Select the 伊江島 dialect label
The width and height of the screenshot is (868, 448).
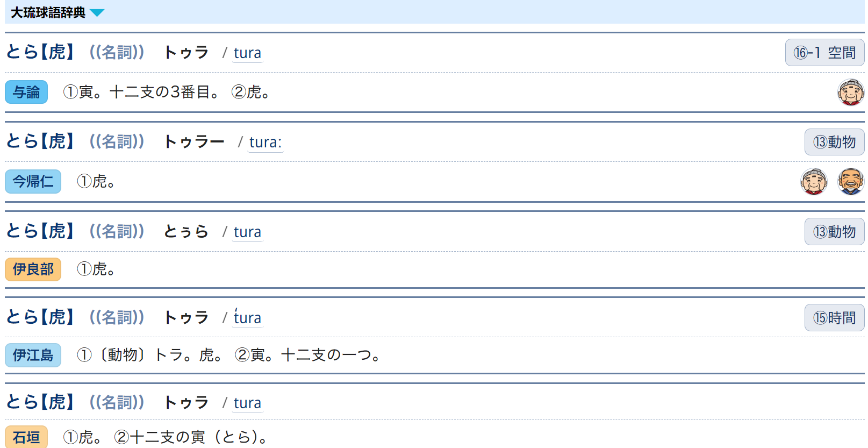(x=33, y=355)
